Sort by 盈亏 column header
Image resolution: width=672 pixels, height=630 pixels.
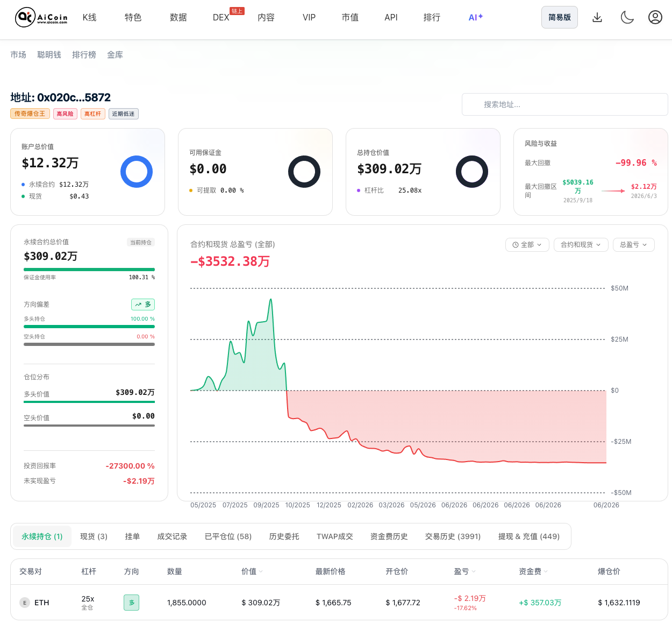465,571
